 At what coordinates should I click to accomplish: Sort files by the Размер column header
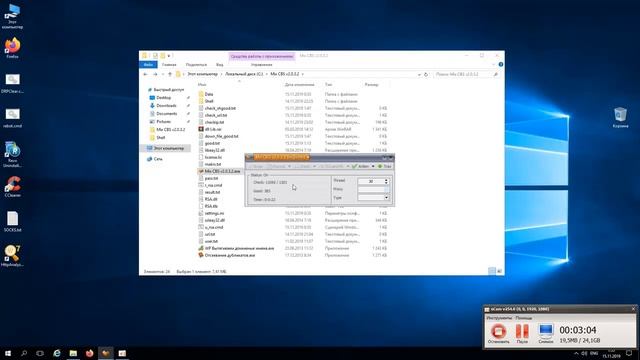371,84
